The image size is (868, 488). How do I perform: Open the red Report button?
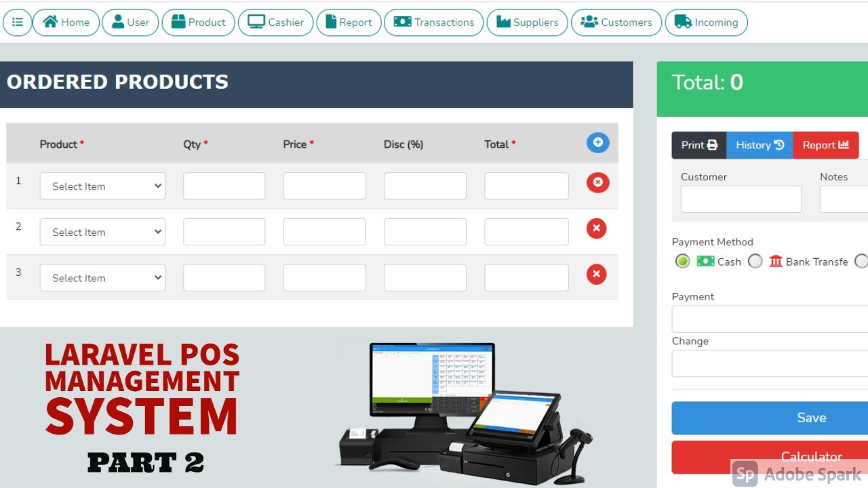coord(825,145)
